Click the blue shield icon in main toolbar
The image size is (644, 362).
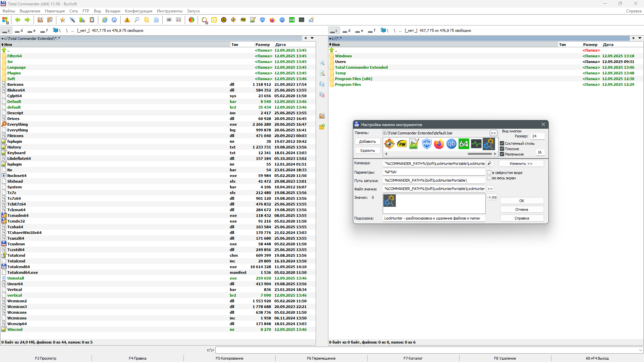pos(263,20)
